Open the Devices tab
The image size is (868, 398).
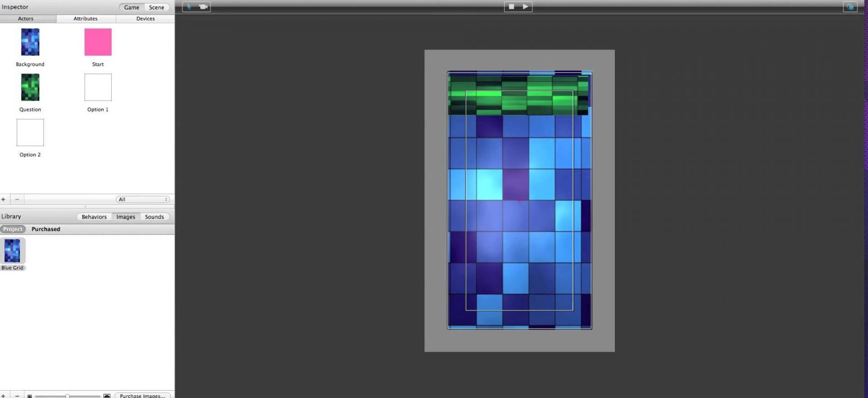[145, 19]
